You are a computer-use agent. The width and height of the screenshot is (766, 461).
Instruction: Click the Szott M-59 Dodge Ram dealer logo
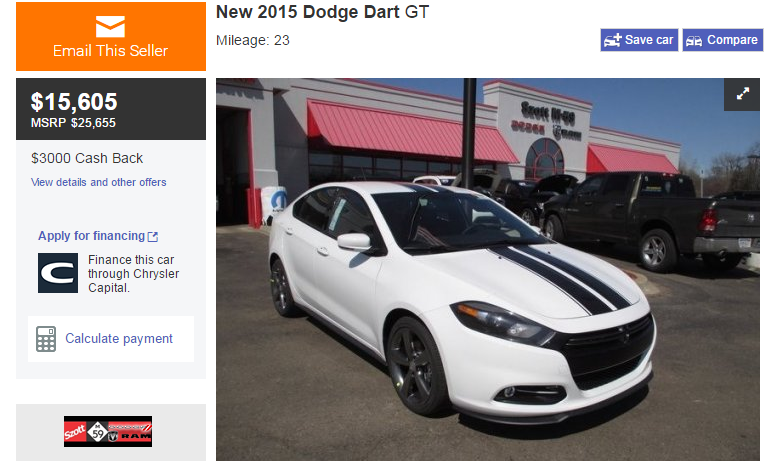[x=108, y=432]
